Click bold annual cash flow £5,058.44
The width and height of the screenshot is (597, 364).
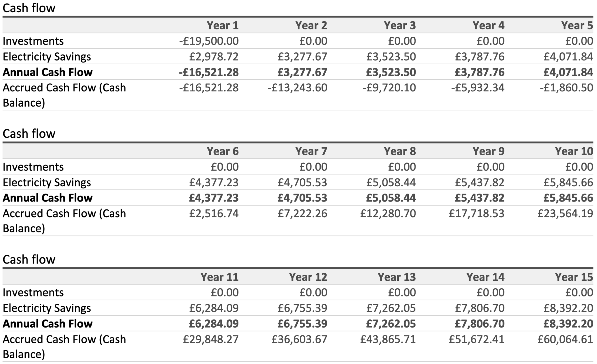[391, 198]
